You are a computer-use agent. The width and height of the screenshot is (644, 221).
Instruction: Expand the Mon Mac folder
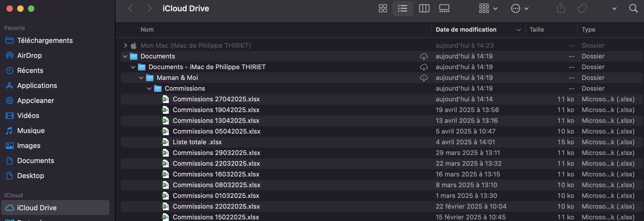tap(125, 46)
